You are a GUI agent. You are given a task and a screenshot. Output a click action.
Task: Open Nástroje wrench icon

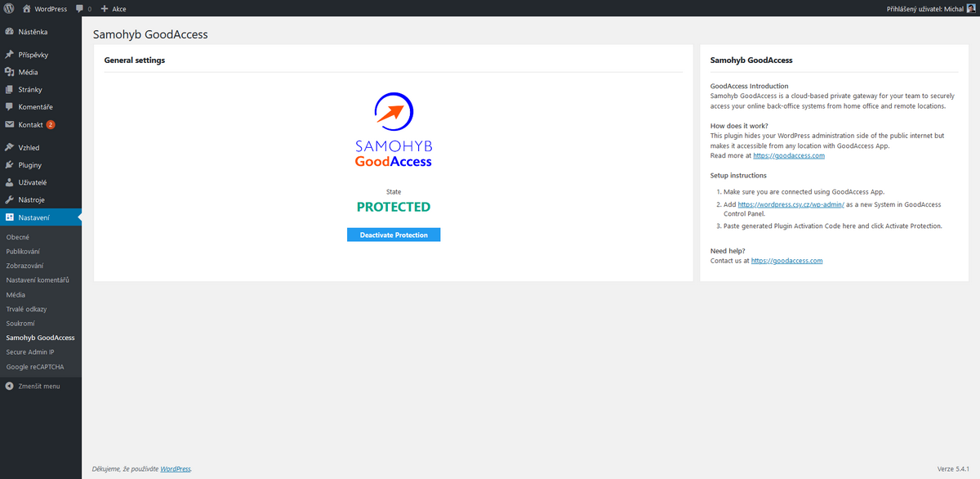(x=10, y=200)
